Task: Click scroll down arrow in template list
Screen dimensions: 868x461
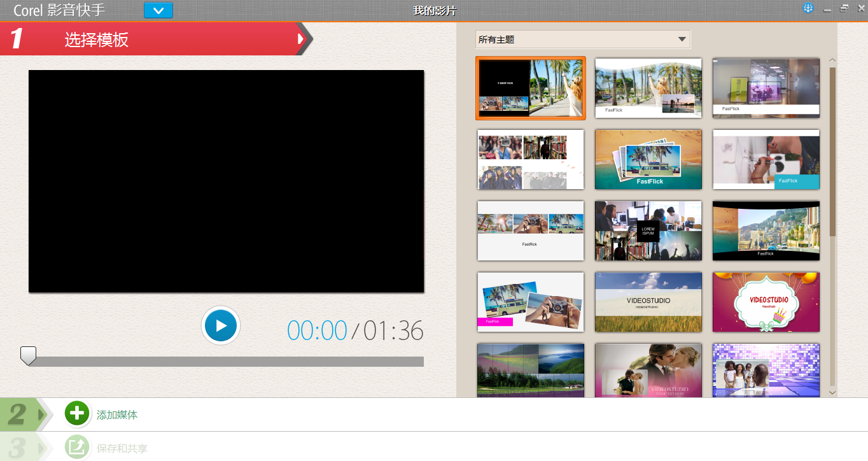Action: pyautogui.click(x=832, y=393)
